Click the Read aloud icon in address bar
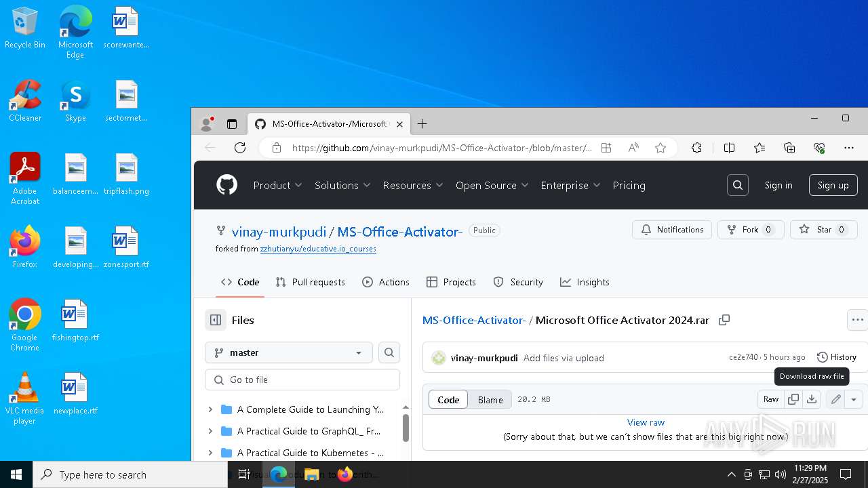The image size is (868, 488). (633, 148)
